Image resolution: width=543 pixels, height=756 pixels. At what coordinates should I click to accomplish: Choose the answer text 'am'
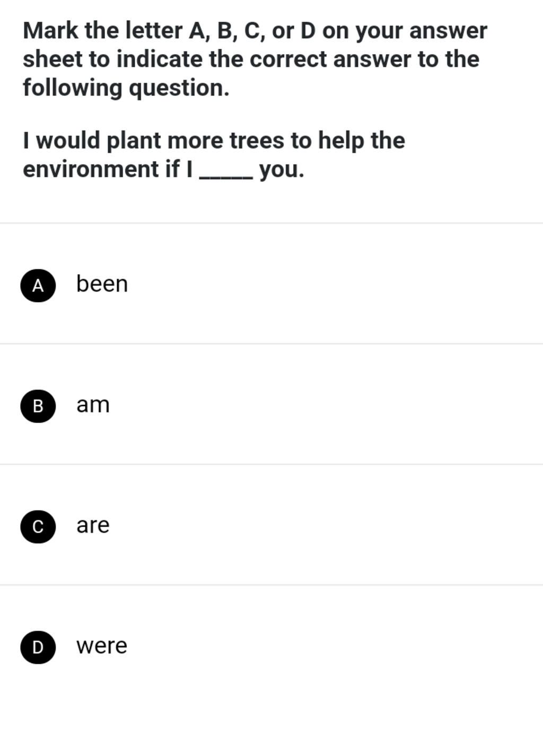pyautogui.click(x=93, y=405)
